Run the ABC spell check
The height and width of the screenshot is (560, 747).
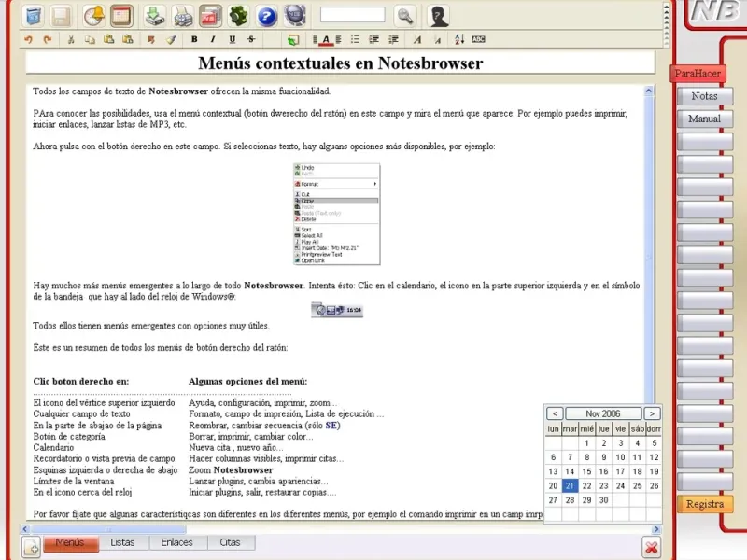pos(478,39)
